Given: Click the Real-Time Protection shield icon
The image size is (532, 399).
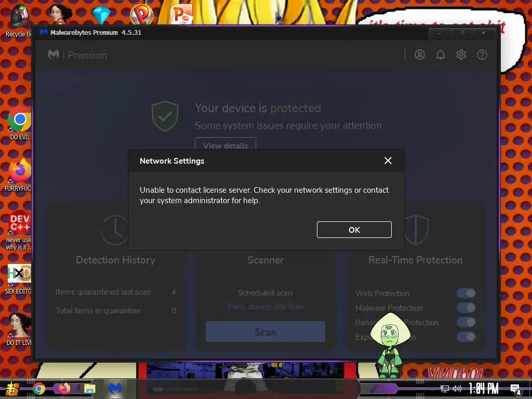Looking at the screenshot, I should (x=417, y=230).
